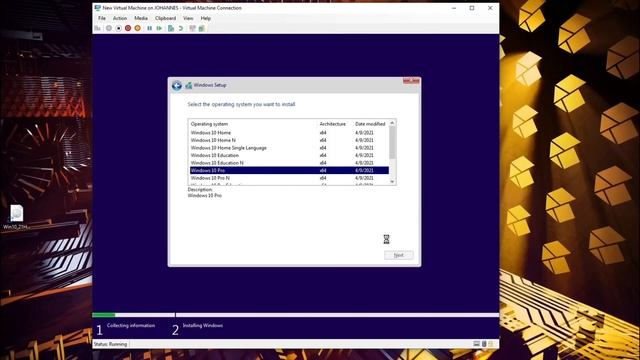This screenshot has height=360, width=640.
Task: Close the Windows Setup dialog
Action: tap(411, 81)
